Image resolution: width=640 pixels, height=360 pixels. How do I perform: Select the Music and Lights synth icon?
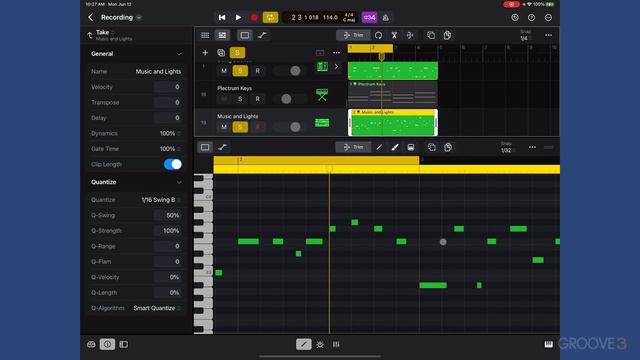point(322,123)
